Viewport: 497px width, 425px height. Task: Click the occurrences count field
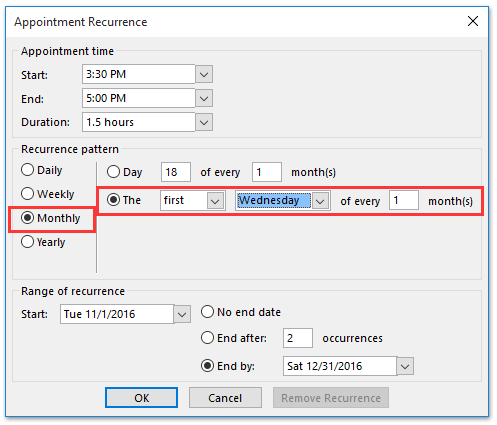298,338
